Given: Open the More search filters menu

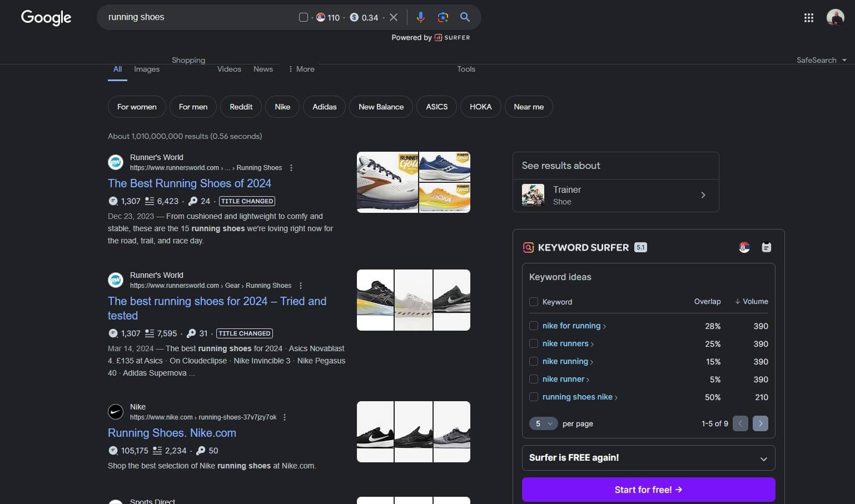Looking at the screenshot, I should click(301, 69).
